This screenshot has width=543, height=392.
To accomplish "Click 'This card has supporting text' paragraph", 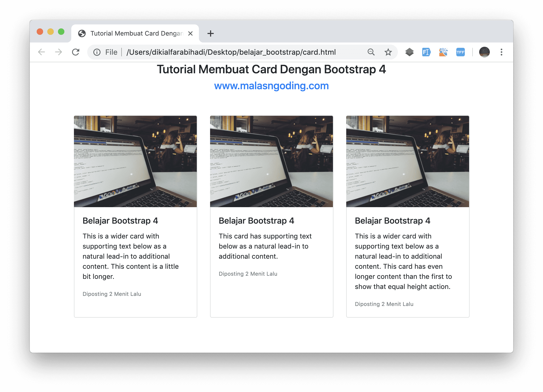I will click(x=265, y=246).
